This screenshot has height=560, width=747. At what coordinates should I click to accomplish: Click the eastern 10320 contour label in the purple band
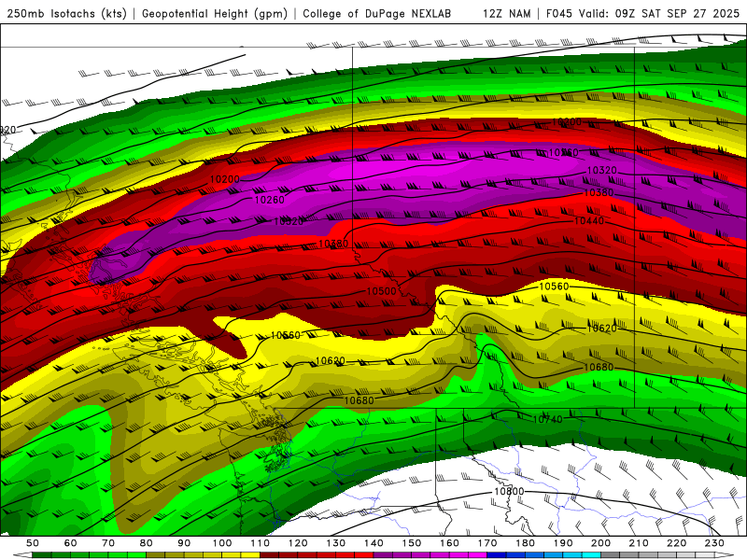click(601, 171)
